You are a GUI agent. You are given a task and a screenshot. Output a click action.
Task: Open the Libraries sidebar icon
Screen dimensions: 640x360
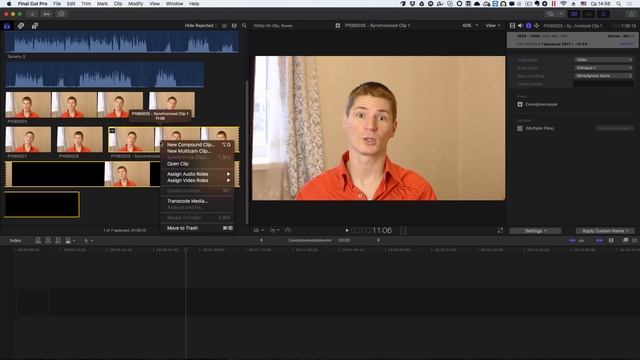point(7,26)
